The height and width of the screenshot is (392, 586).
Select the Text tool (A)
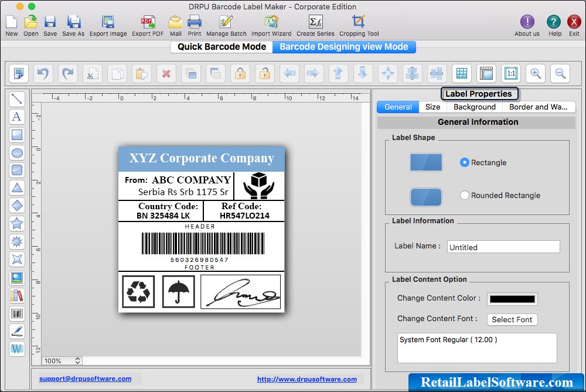[17, 117]
